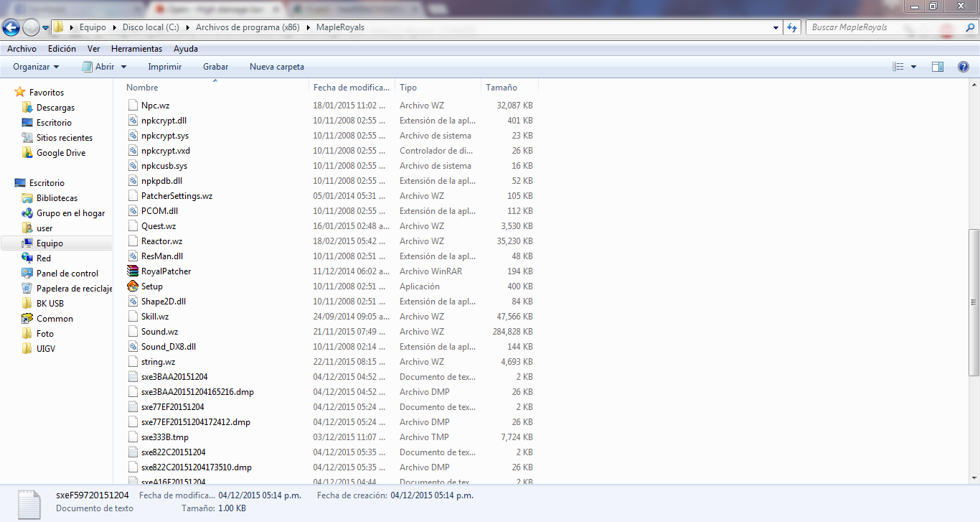Viewport: 980px width, 522px height.
Task: Select the Skill.wz file icon
Action: (x=133, y=316)
